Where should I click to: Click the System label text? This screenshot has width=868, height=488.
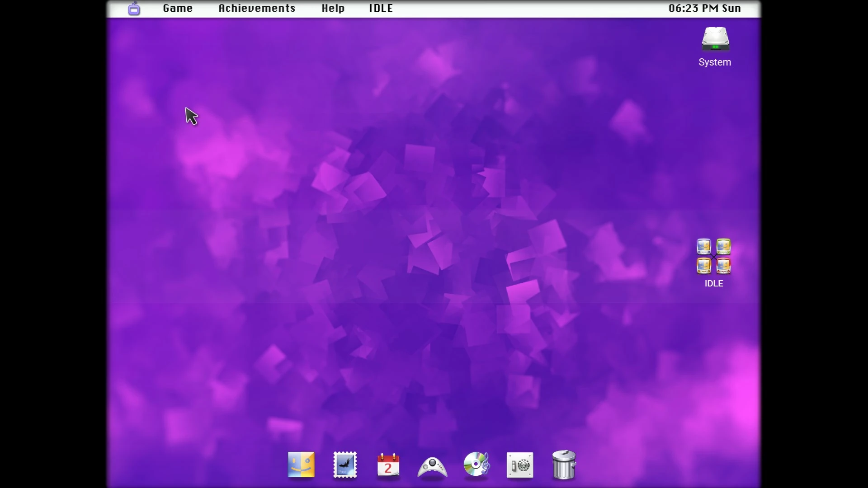(x=715, y=62)
